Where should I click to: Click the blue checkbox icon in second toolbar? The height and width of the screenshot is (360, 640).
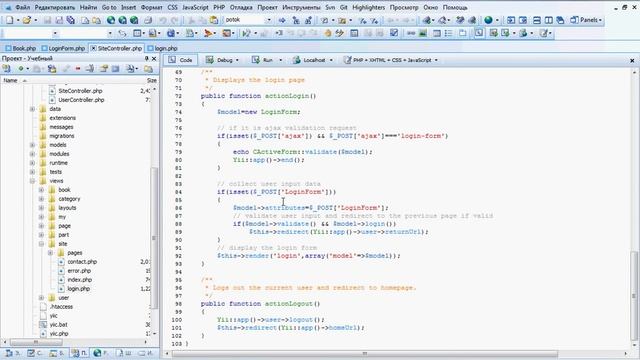394,33
